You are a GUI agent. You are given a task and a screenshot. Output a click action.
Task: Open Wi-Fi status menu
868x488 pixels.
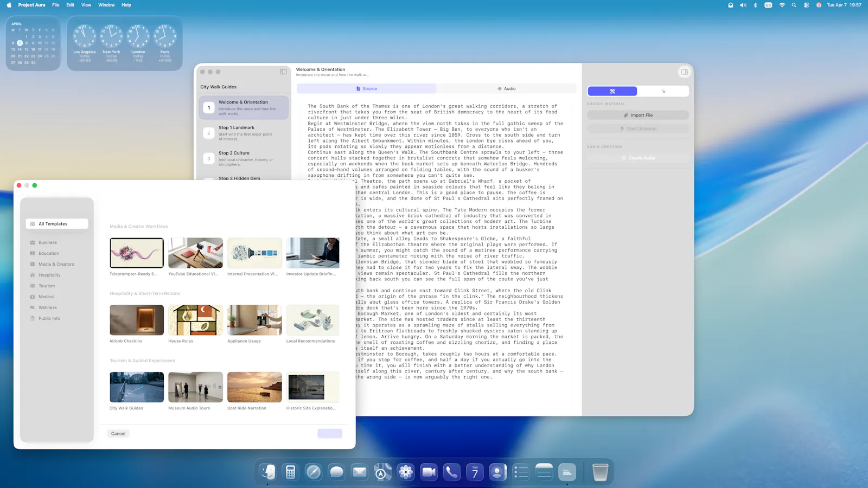coord(782,5)
